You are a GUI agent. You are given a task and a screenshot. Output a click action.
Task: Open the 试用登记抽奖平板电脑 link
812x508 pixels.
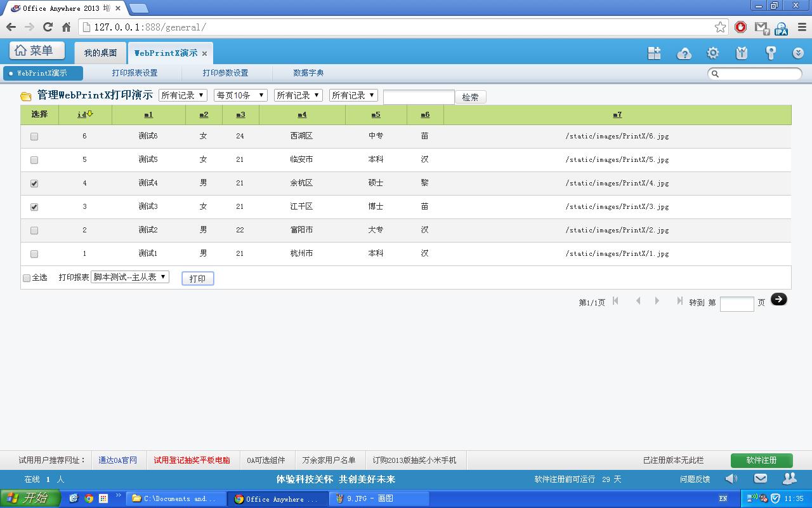[192, 460]
